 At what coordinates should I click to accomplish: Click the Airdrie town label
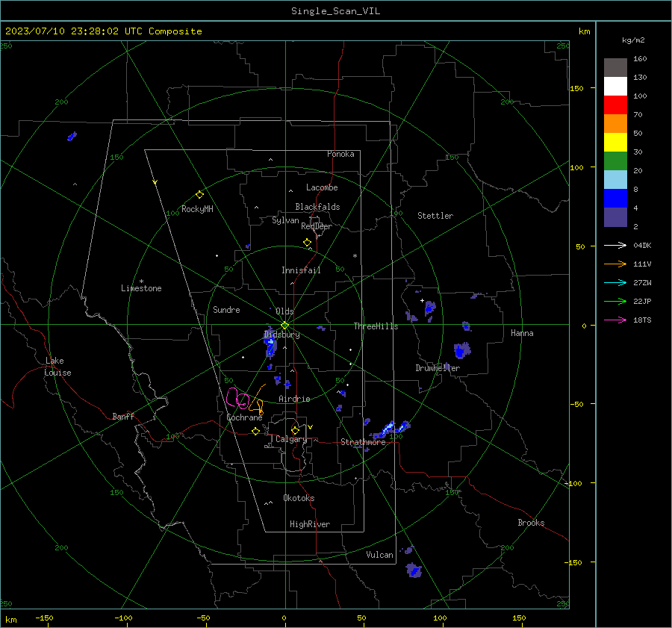click(294, 399)
